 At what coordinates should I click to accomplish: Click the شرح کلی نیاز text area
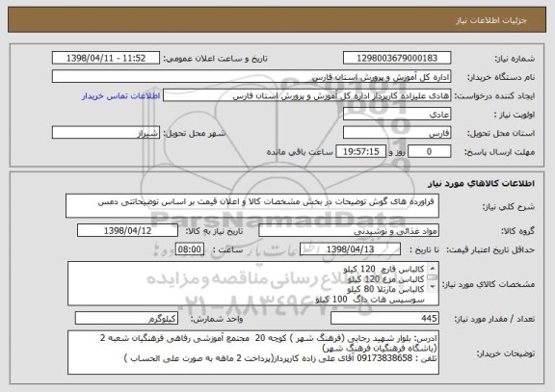tap(252, 205)
